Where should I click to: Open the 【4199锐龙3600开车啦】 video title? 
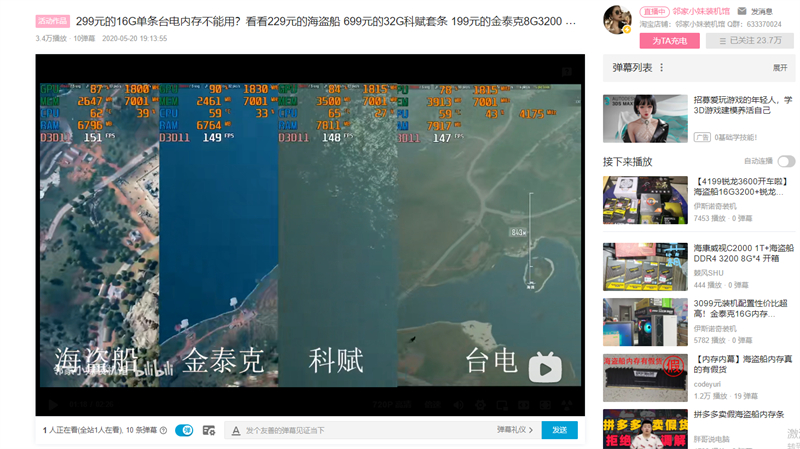coord(742,186)
